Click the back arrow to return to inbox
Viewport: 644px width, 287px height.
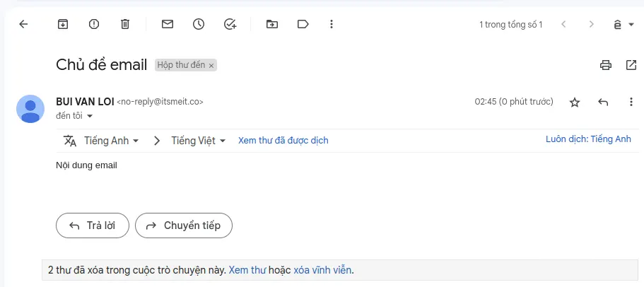point(23,24)
